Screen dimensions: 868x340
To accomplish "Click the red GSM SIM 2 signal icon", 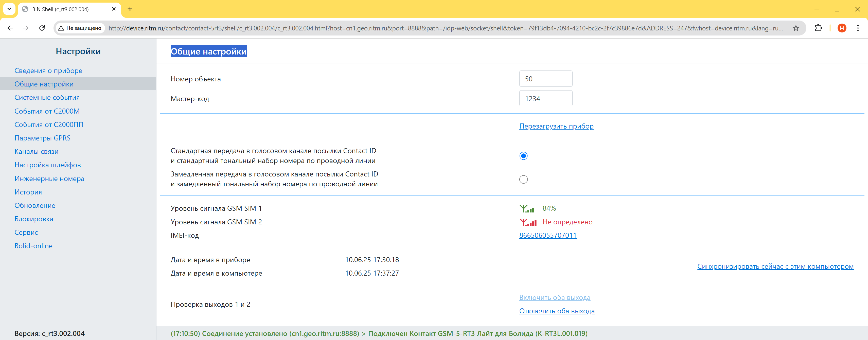I will point(528,222).
